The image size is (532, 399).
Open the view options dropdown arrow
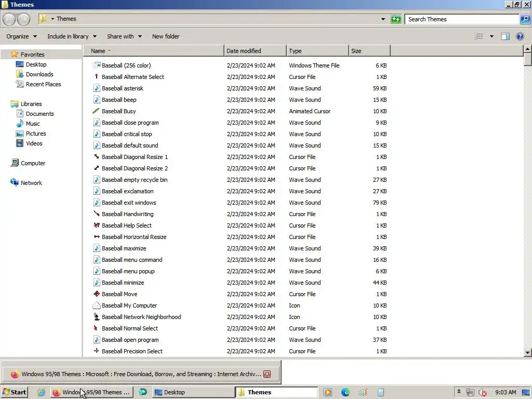pos(491,36)
